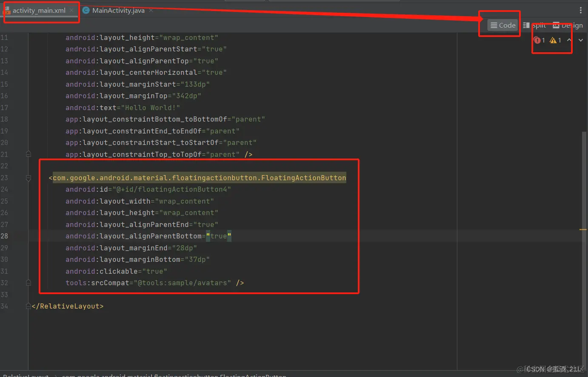This screenshot has height=377, width=588.
Task: Click line number 28 in gutter
Action: click(4, 236)
